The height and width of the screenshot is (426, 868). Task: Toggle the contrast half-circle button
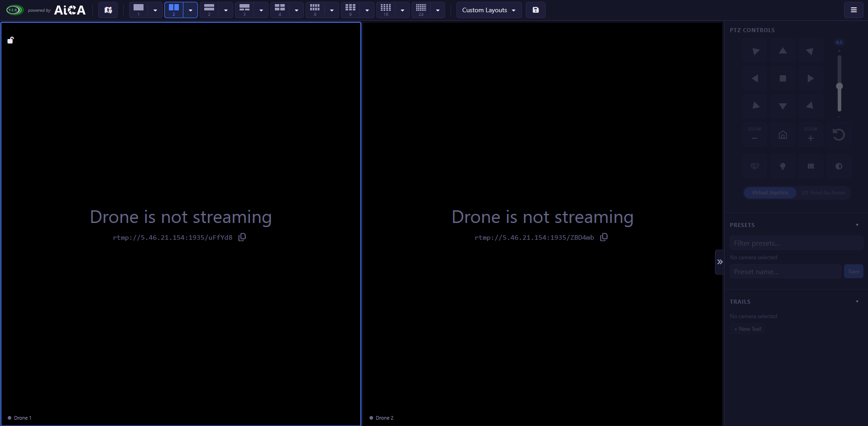click(839, 166)
